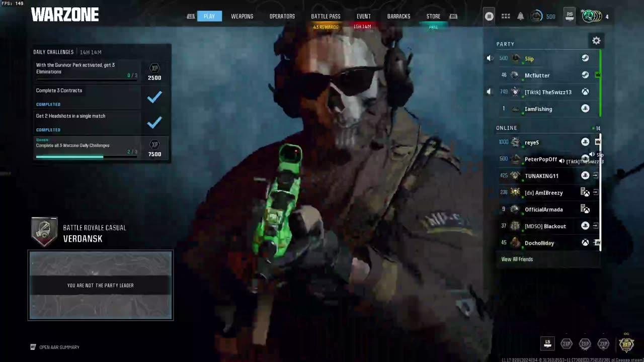Select online friend TUNAKING11
Viewport: 644px width, 362px height.
pos(548,175)
